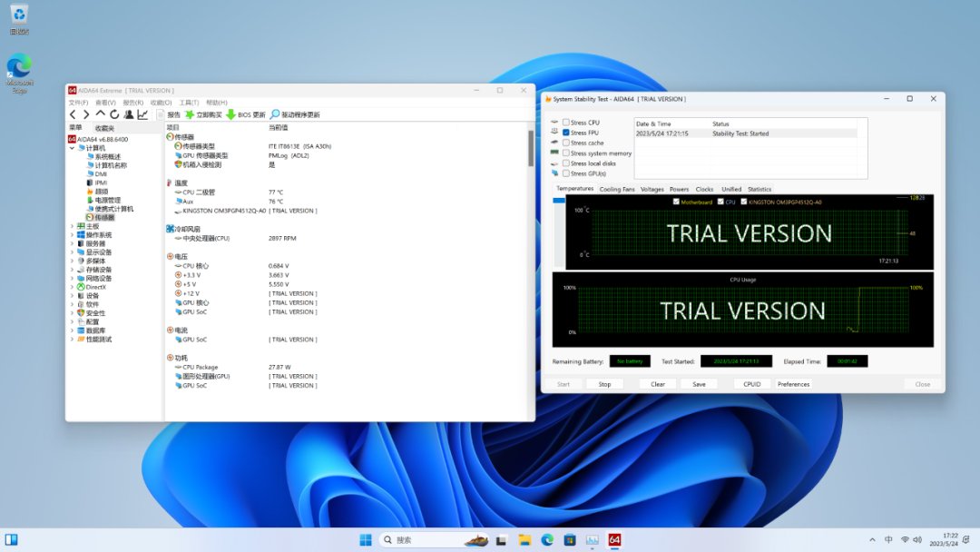The width and height of the screenshot is (980, 552).
Task: Open Microsoft Store from the taskbar
Action: click(x=569, y=539)
